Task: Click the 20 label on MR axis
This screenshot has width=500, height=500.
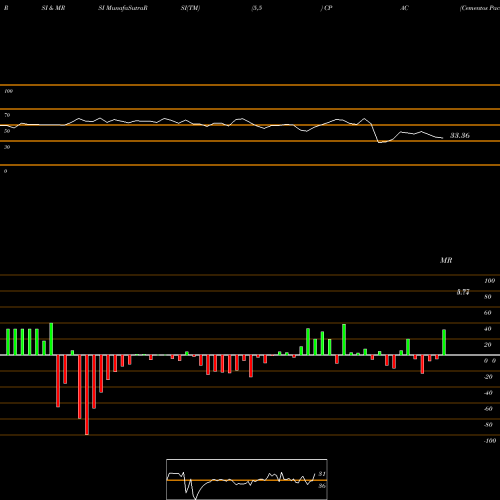Action: point(488,345)
